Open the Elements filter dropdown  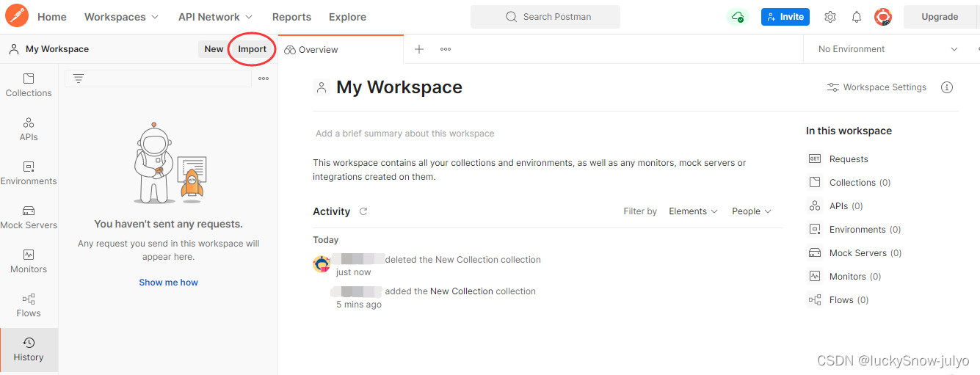pyautogui.click(x=693, y=211)
